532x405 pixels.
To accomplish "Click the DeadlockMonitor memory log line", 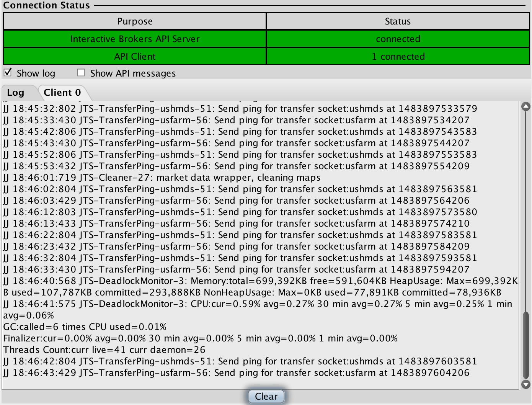I will point(259,281).
